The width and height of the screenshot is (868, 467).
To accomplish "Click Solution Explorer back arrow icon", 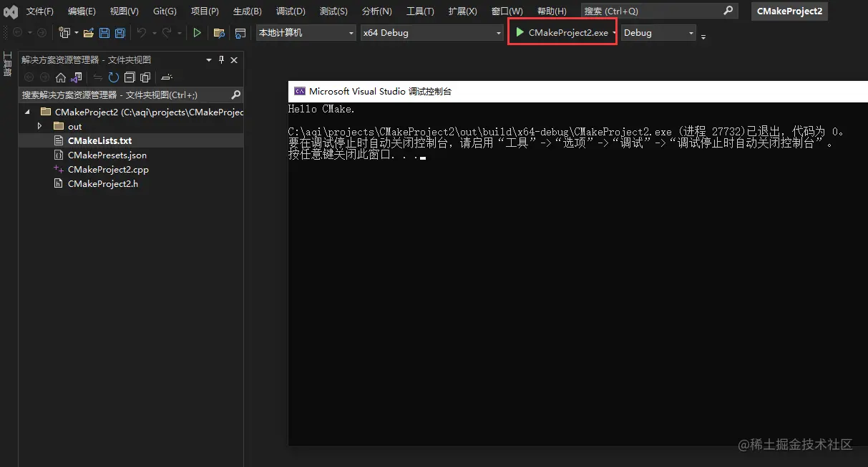I will point(29,77).
